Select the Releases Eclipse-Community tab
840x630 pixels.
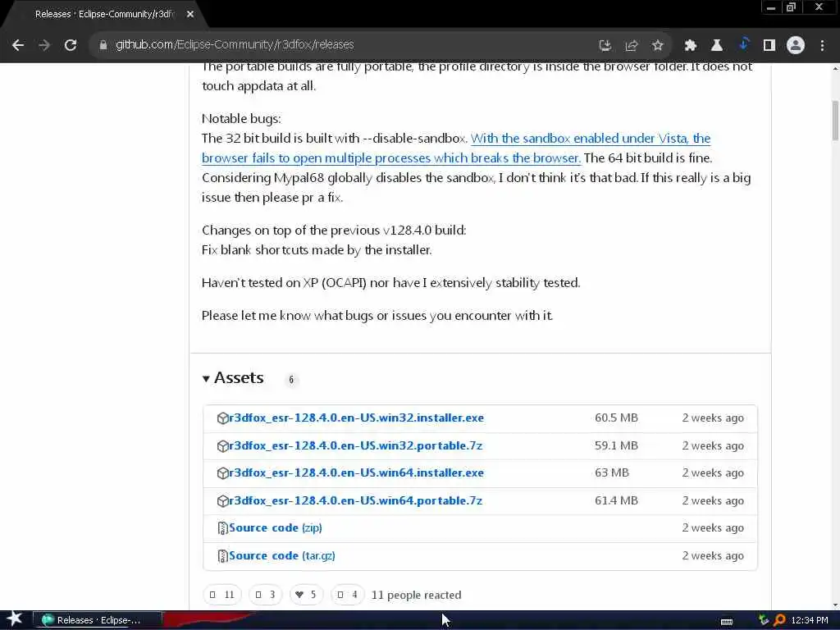click(104, 15)
